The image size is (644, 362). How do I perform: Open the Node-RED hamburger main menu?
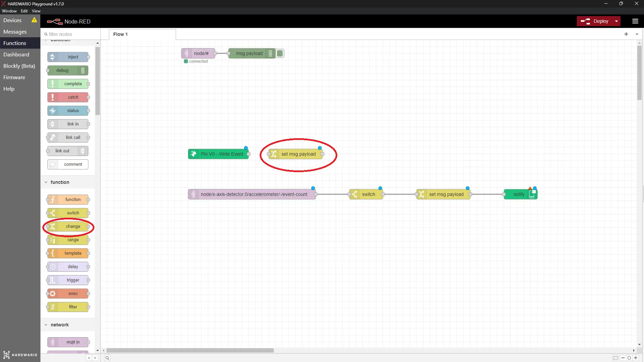(635, 21)
